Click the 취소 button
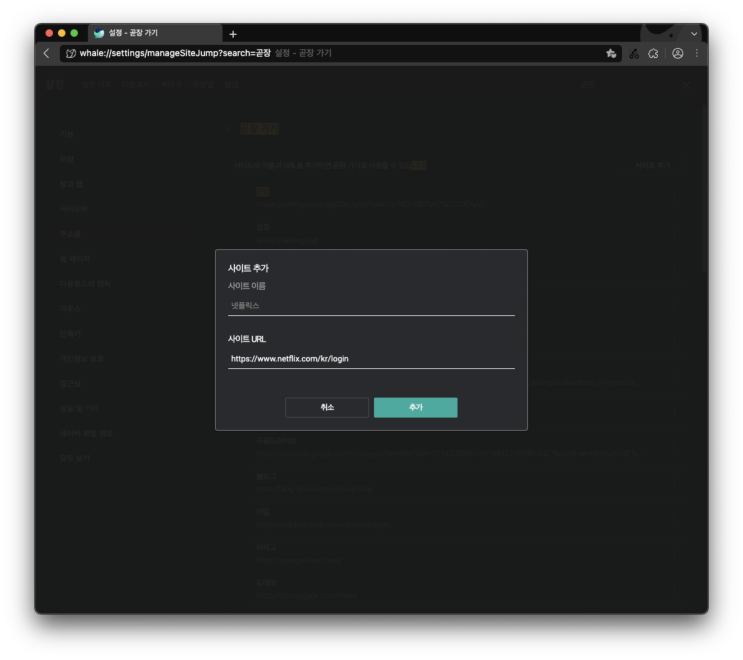 click(x=327, y=407)
